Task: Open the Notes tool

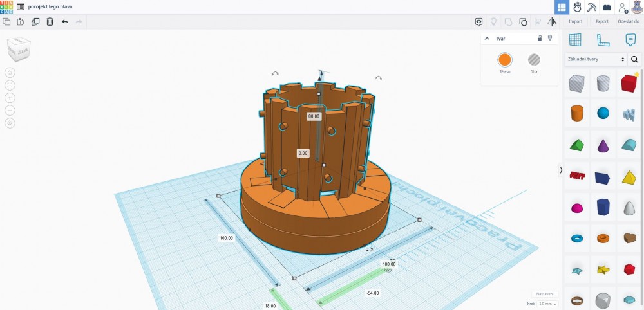Action: point(630,40)
